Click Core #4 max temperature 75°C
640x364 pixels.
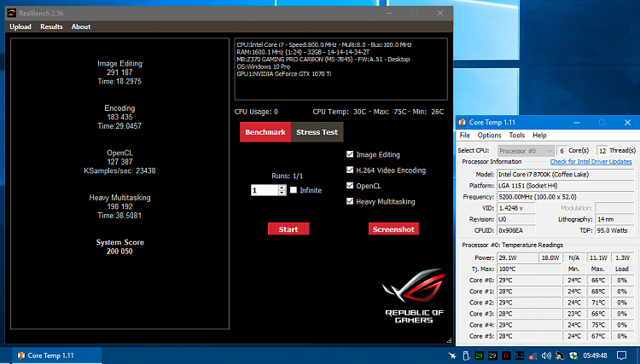[x=598, y=325]
